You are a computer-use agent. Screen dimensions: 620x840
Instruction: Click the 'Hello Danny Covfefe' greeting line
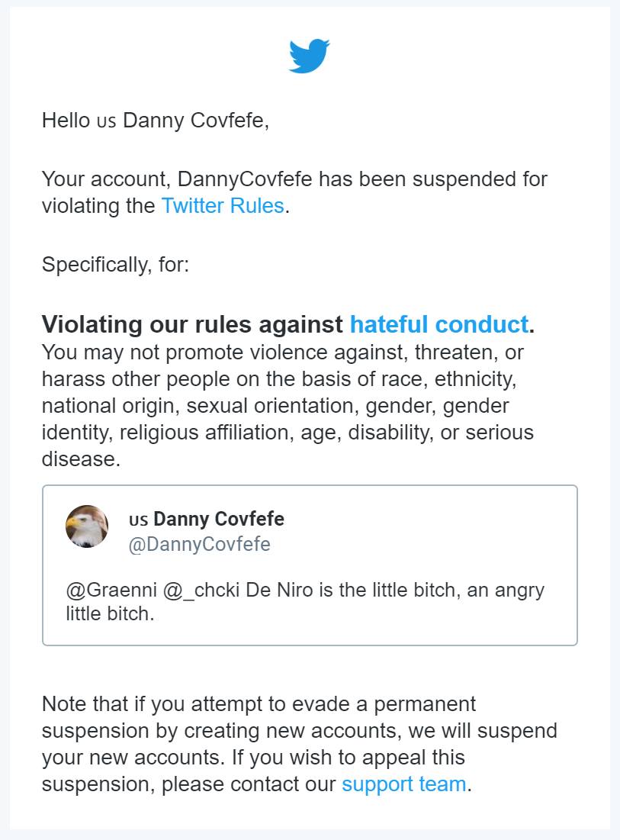tap(156, 121)
